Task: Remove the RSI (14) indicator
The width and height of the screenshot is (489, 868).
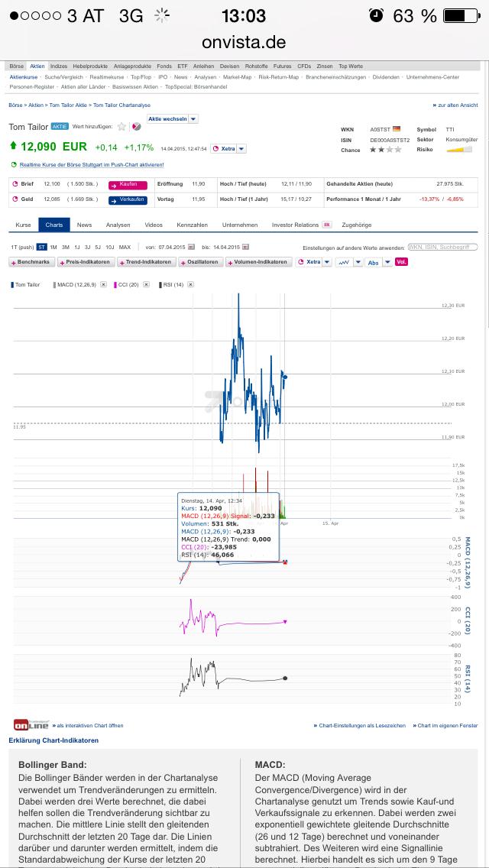Action: (x=190, y=284)
